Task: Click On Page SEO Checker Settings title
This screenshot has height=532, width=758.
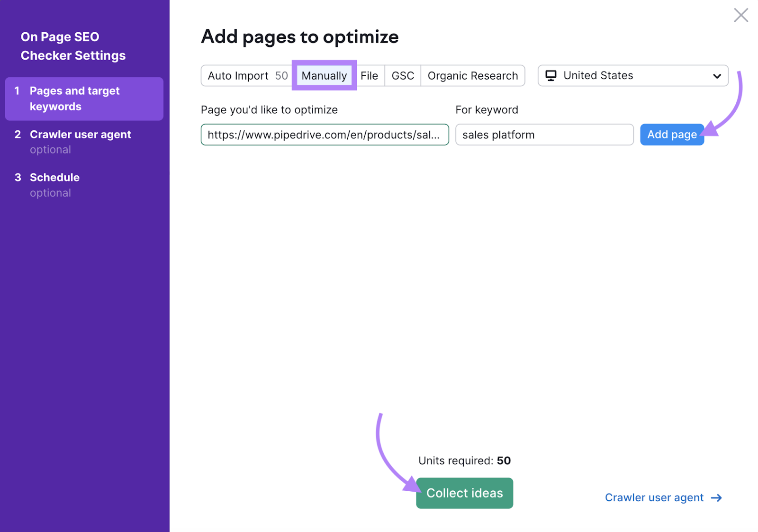Action: [x=73, y=46]
